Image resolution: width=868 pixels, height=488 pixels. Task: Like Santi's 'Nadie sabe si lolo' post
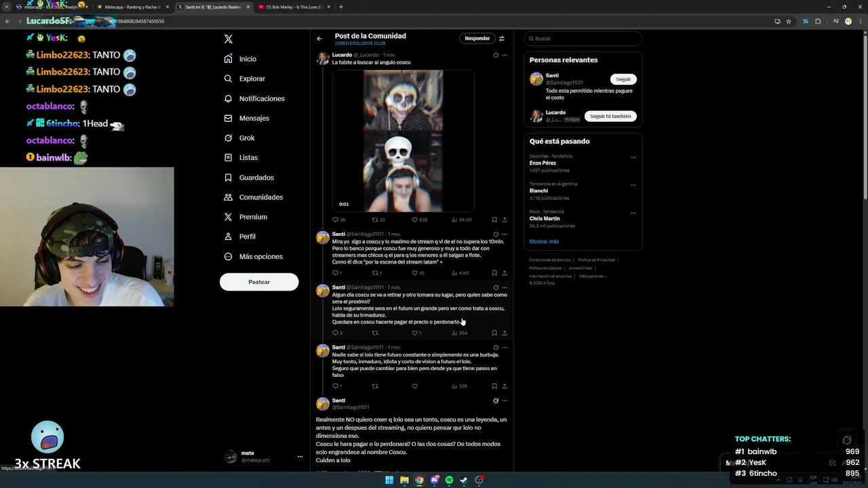coord(415,386)
